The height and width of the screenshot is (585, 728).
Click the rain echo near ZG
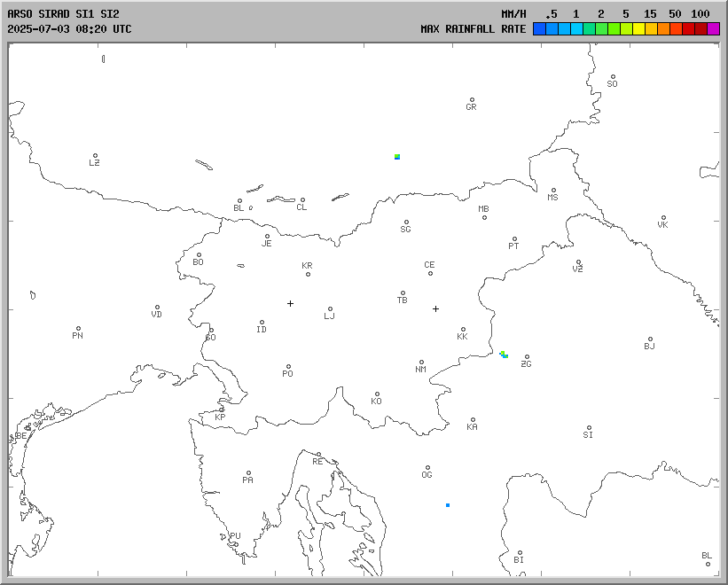[504, 354]
